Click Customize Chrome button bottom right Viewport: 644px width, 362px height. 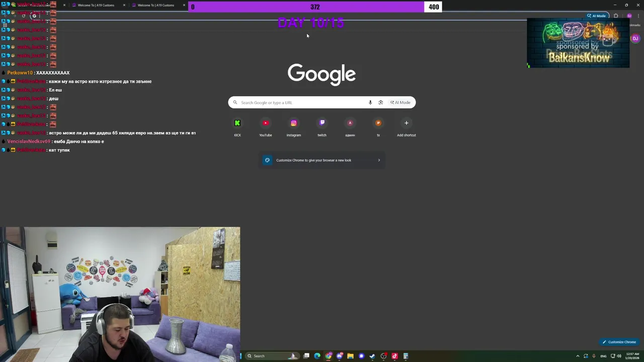(619, 342)
